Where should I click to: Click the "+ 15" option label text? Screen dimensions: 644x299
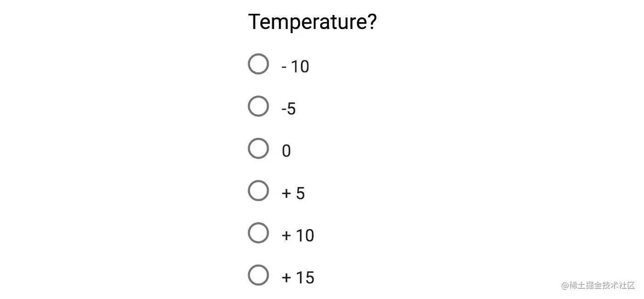coord(298,278)
